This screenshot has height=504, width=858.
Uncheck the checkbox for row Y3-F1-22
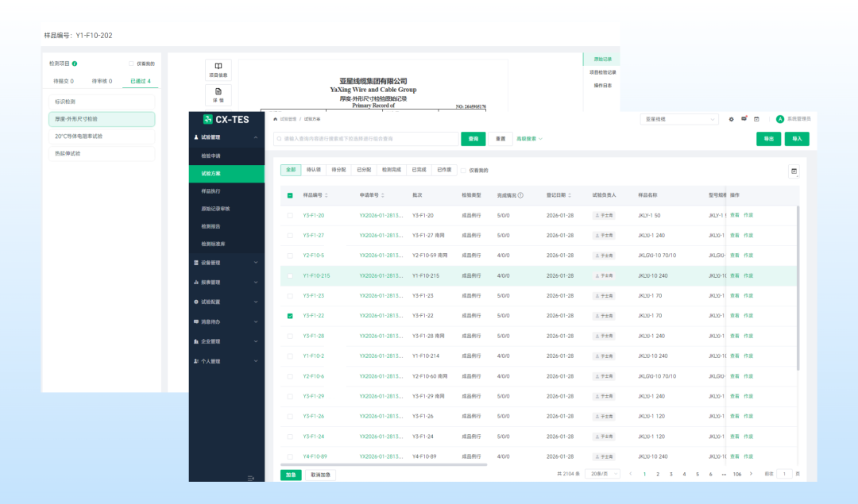[290, 316]
